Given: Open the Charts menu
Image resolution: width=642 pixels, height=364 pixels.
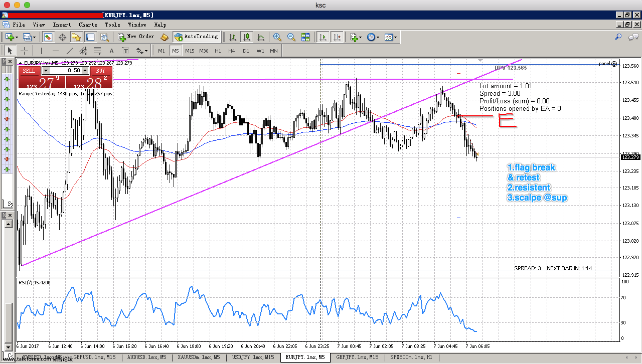Looking at the screenshot, I should (x=88, y=25).
